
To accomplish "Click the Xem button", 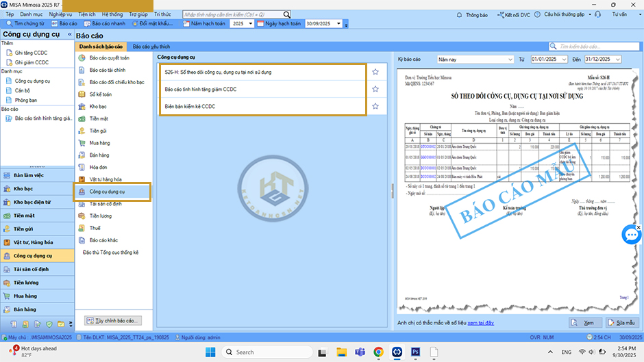I will tap(586, 322).
